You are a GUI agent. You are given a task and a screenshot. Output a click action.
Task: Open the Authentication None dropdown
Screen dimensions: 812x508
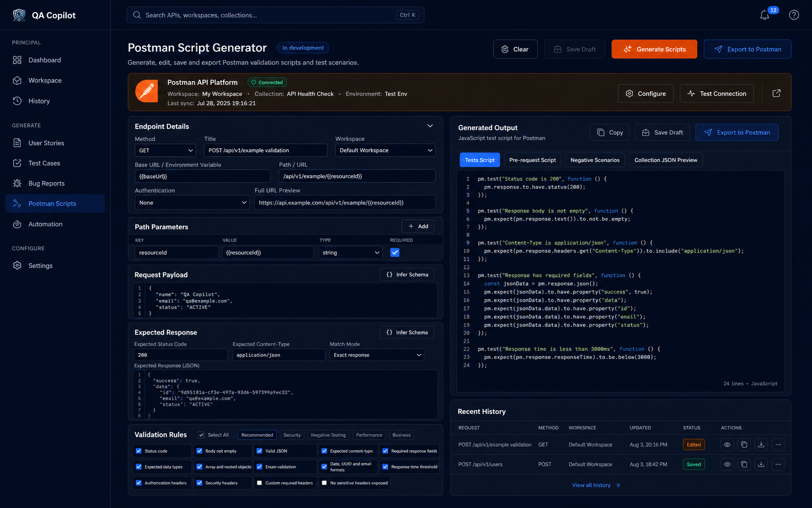click(192, 203)
